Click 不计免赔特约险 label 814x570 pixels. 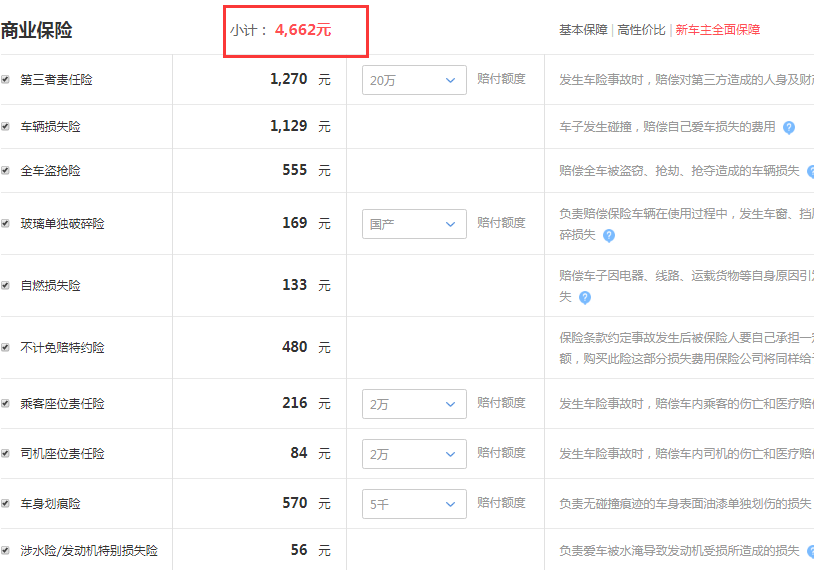pyautogui.click(x=62, y=347)
